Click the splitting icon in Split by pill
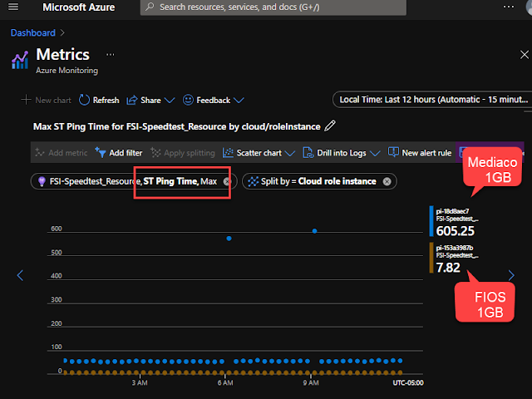 253,181
